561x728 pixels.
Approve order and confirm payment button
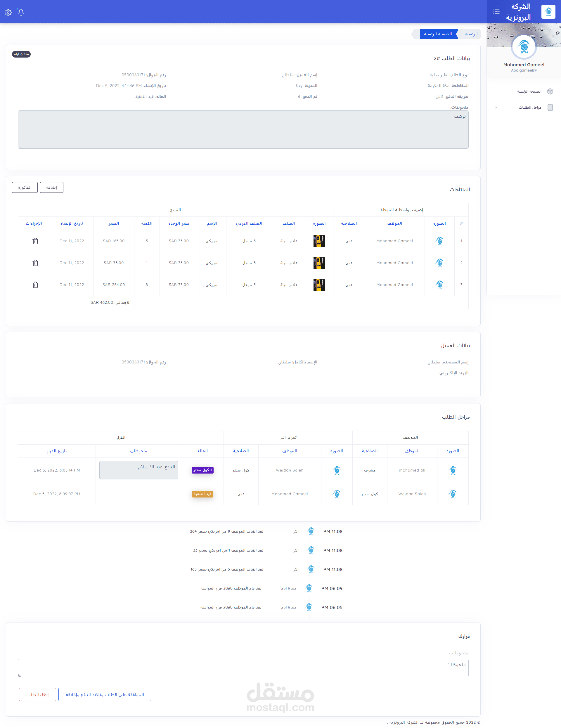coord(105,694)
